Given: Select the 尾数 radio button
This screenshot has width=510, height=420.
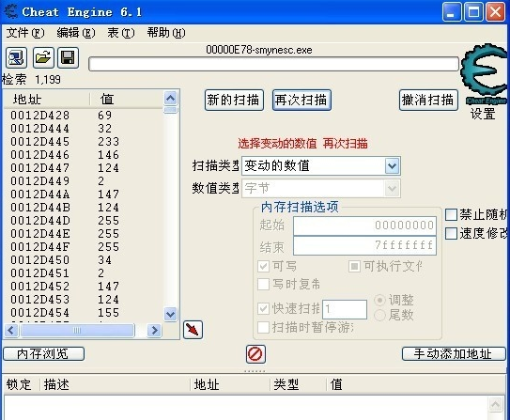Looking at the screenshot, I should 379,315.
